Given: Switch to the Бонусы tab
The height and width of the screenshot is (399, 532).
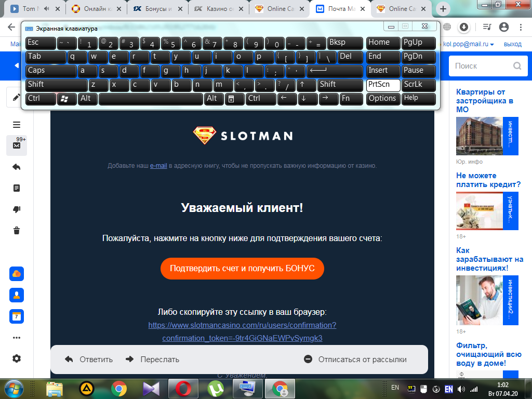Looking at the screenshot, I should [x=157, y=9].
